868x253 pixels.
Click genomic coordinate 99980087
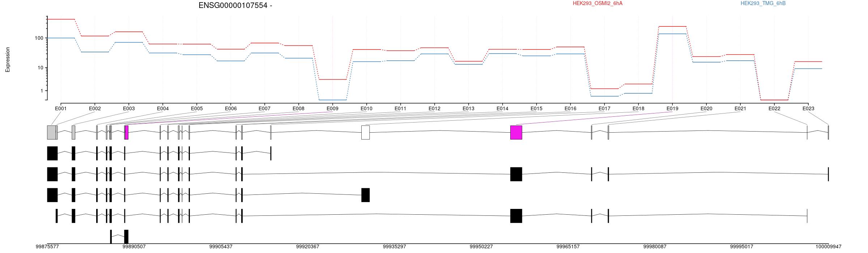tap(655, 246)
